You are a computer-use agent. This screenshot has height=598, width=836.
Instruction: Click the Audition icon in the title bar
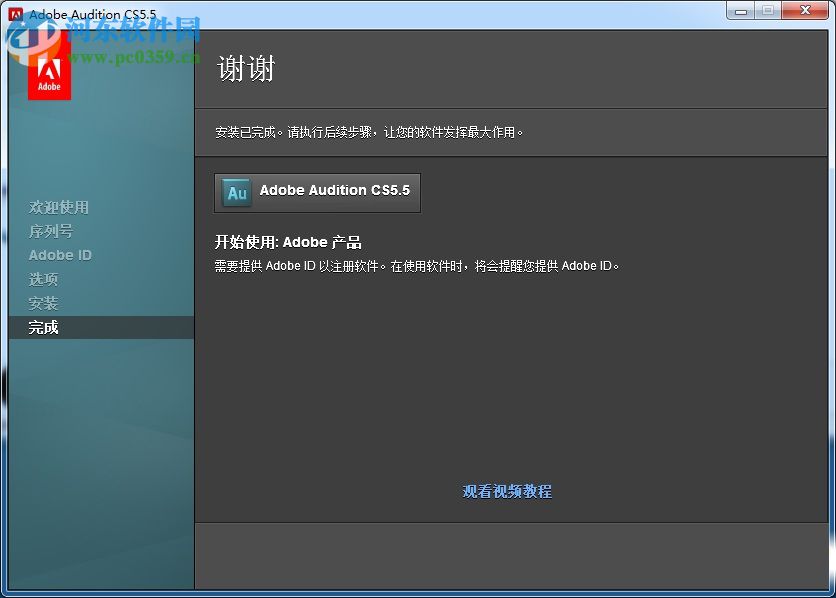[x=14, y=13]
